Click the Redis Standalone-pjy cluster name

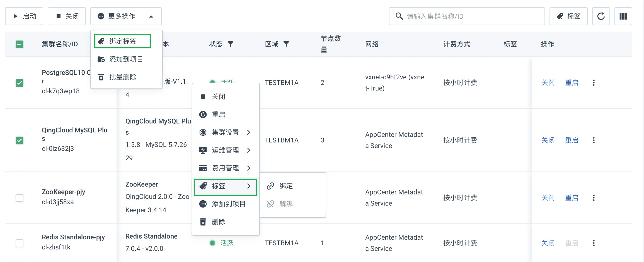(73, 237)
